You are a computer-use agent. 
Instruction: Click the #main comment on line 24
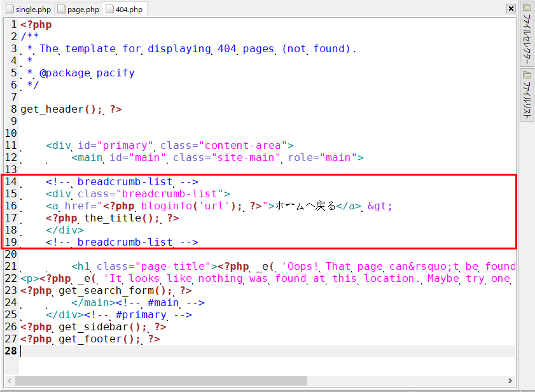(160, 302)
